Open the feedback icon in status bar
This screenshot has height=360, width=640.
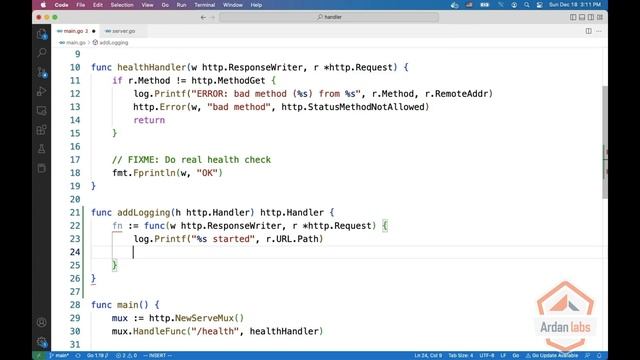click(x=587, y=356)
